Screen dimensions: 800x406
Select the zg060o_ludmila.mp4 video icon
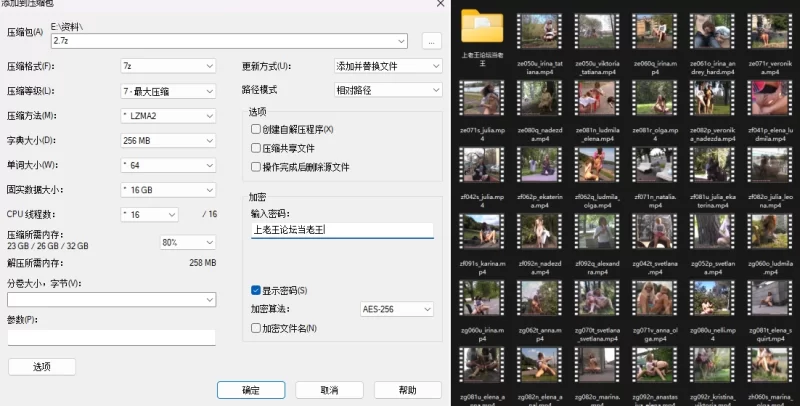pyautogui.click(x=770, y=232)
